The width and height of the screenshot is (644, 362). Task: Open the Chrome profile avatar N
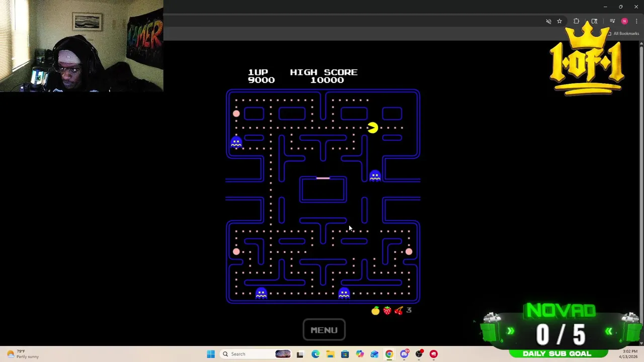(624, 21)
